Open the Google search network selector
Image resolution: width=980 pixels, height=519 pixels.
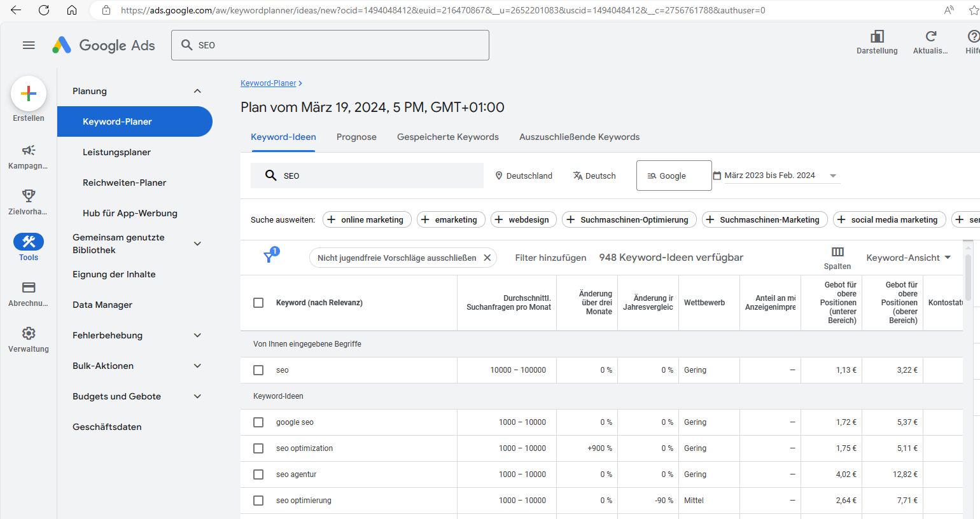click(x=674, y=176)
